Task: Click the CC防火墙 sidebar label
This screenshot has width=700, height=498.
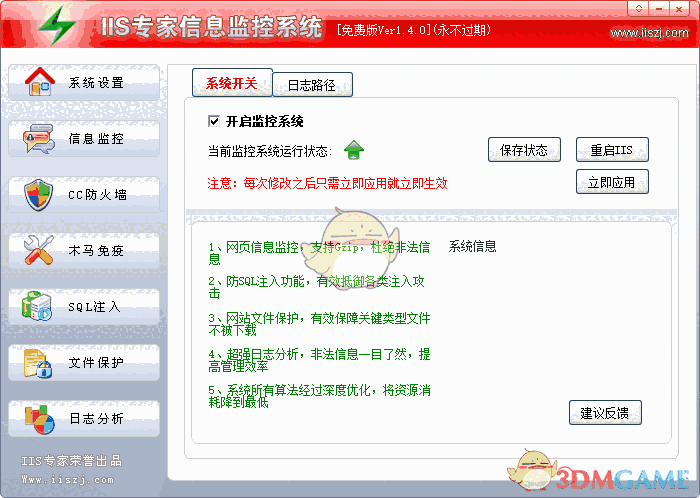Action: coord(97,195)
